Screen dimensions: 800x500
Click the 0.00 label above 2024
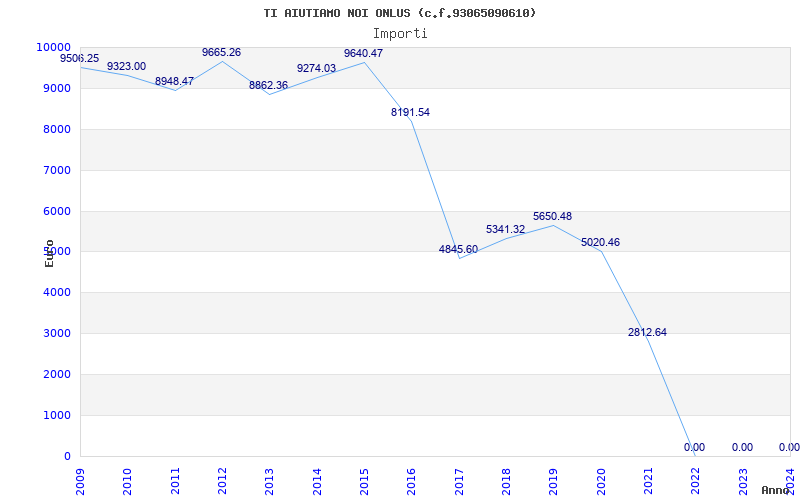pyautogui.click(x=789, y=447)
